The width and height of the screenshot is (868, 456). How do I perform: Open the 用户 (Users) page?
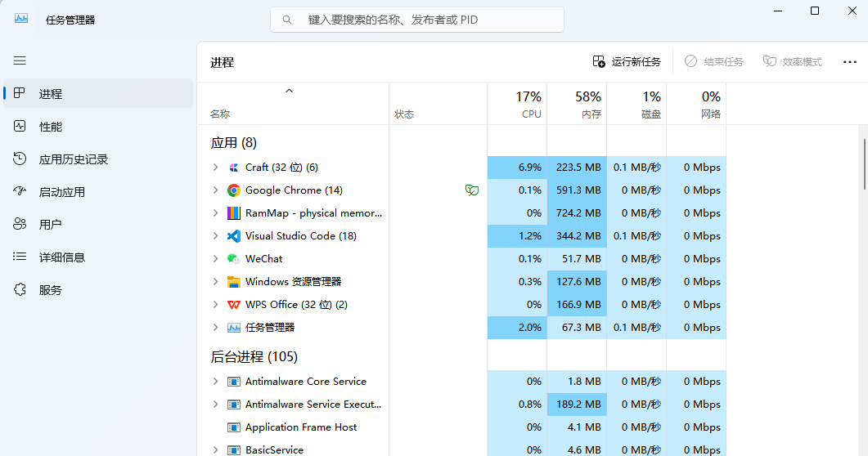(x=98, y=225)
